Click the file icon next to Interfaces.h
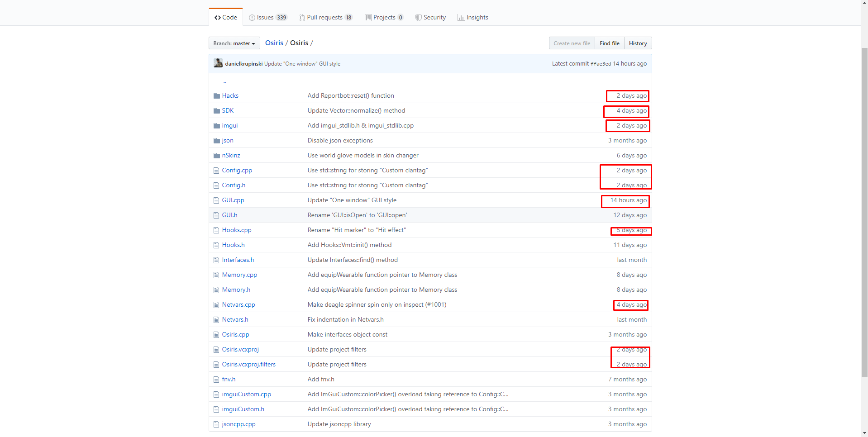 coord(216,260)
